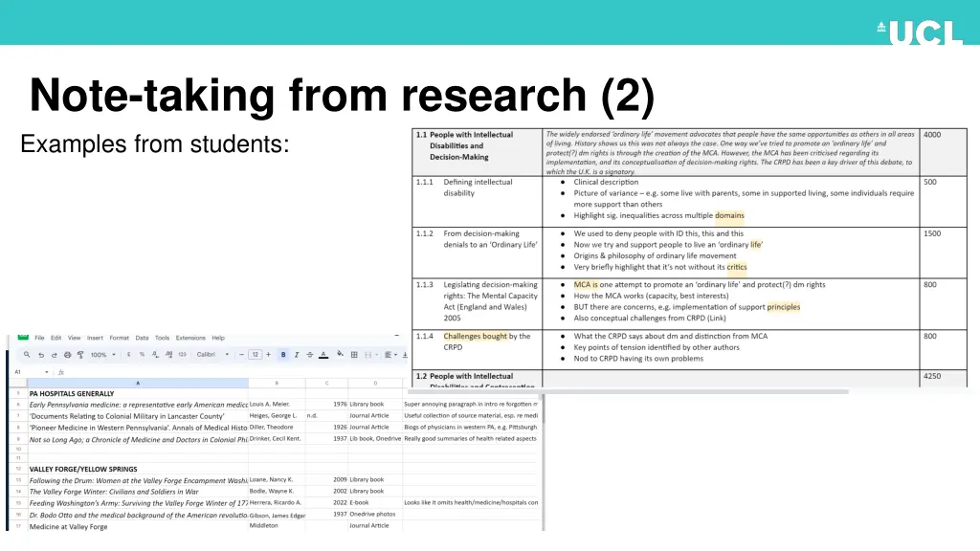Click the undo arrow in spreadsheet toolbar
Image resolution: width=980 pixels, height=551 pixels.
tap(41, 355)
